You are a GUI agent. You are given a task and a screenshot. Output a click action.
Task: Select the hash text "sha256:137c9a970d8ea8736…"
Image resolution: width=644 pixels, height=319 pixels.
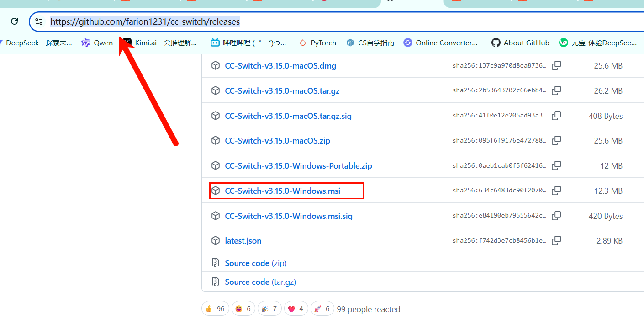500,66
